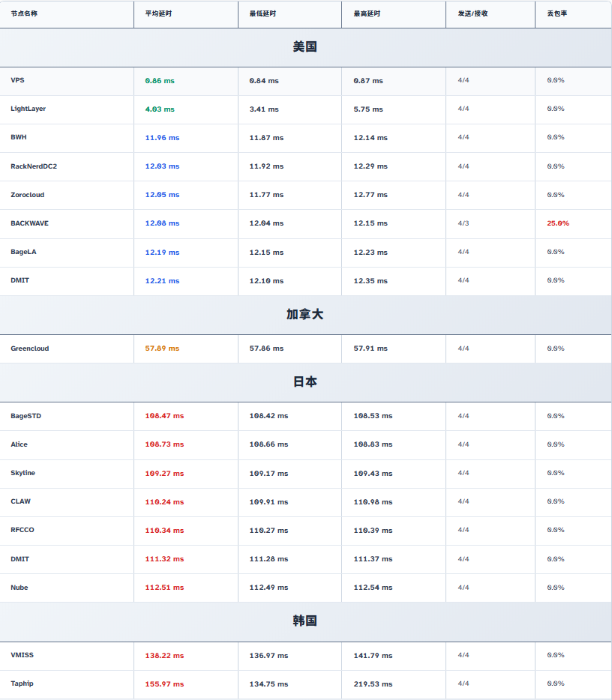Select the RackNerdDC2 node row name
This screenshot has width=612, height=700.
click(x=34, y=166)
